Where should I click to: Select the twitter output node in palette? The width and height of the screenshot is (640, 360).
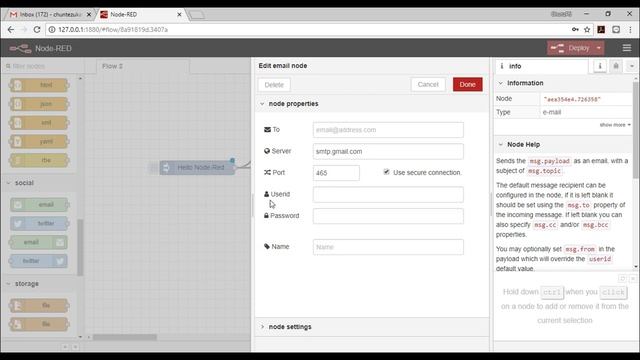click(x=38, y=261)
